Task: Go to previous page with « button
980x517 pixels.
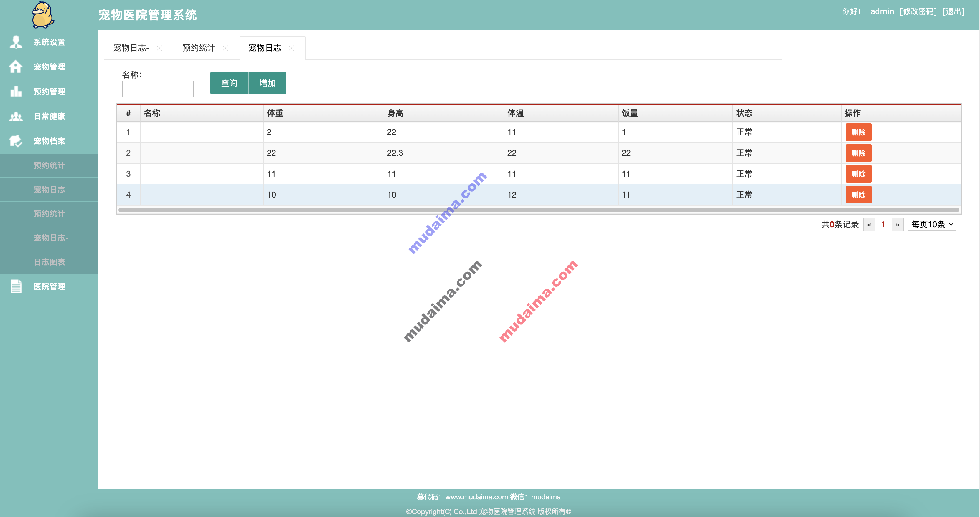Action: tap(869, 224)
